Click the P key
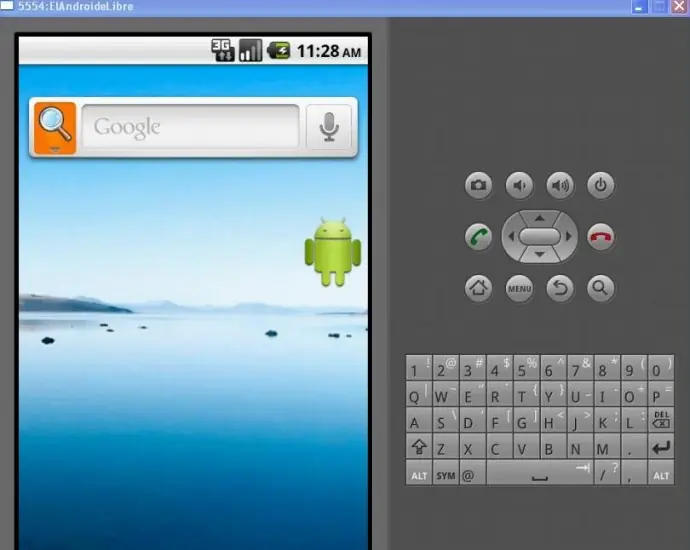 (x=661, y=394)
